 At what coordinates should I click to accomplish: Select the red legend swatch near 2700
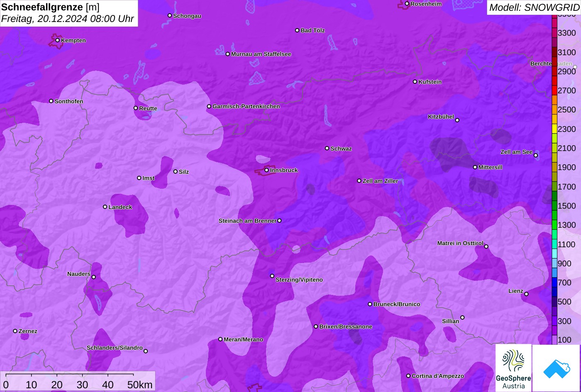point(554,90)
